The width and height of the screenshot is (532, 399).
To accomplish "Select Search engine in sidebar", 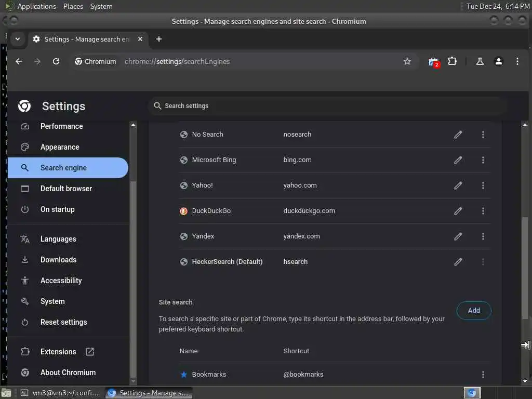I will coord(68,168).
